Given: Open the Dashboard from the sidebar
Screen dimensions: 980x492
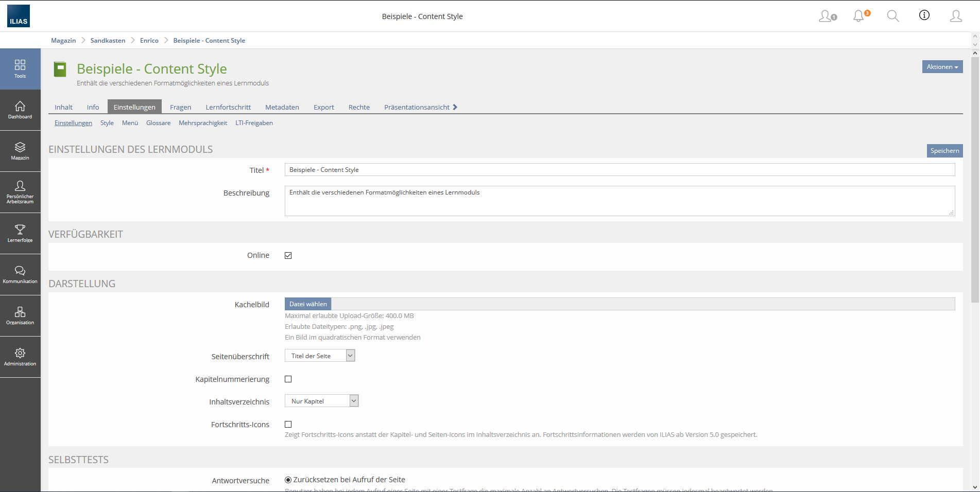Looking at the screenshot, I should click(x=20, y=110).
